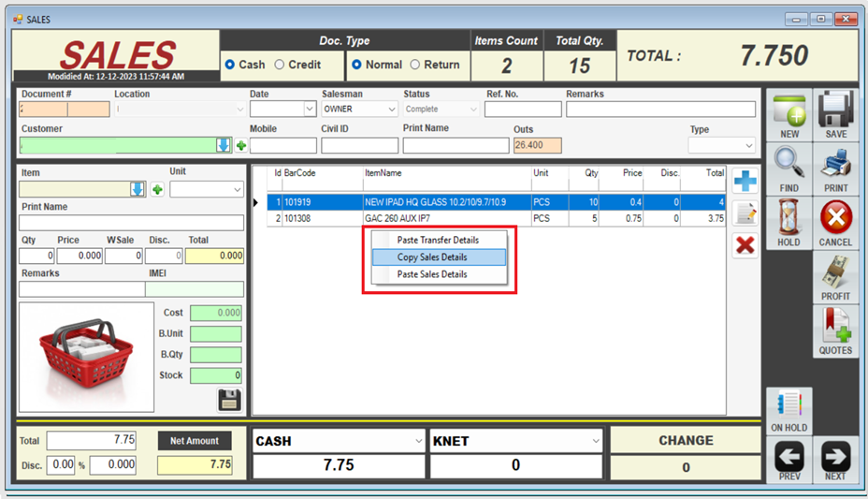Click the Outs field showing 26.400

pyautogui.click(x=538, y=145)
